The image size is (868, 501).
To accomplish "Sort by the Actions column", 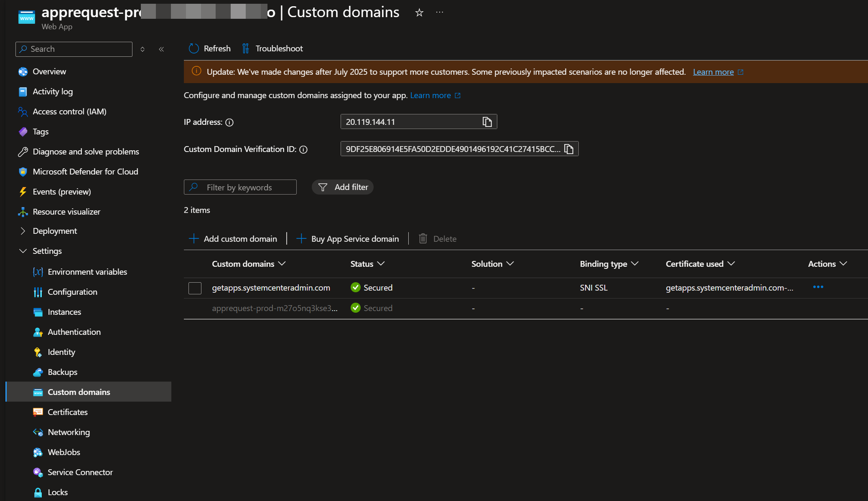I will pos(827,264).
